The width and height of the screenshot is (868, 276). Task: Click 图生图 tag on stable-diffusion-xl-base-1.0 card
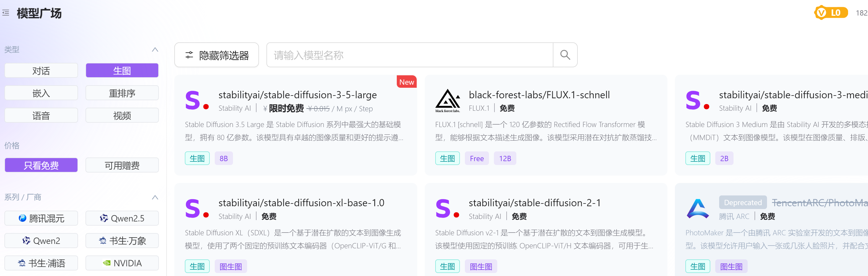231,267
